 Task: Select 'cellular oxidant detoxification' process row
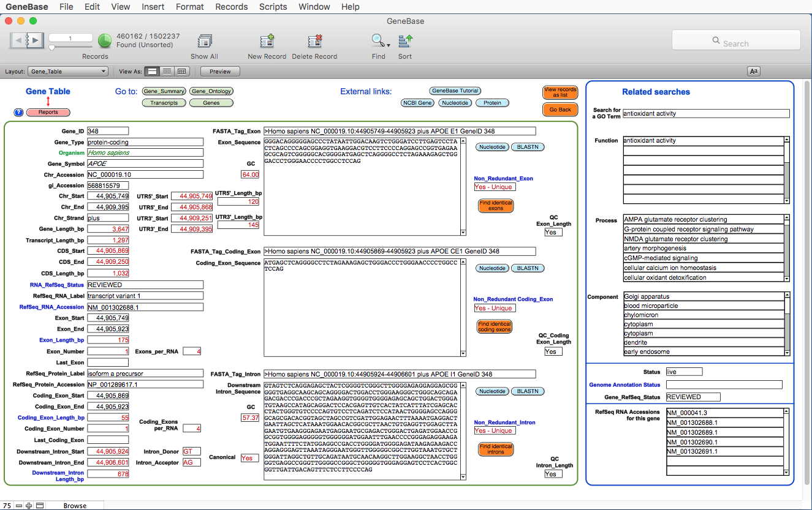703,277
